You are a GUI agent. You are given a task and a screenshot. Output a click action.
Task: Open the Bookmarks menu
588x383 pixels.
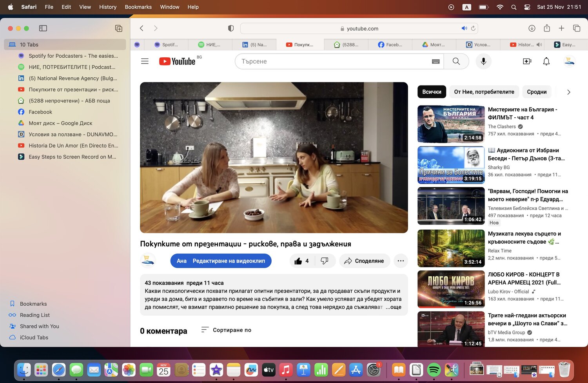pyautogui.click(x=138, y=7)
